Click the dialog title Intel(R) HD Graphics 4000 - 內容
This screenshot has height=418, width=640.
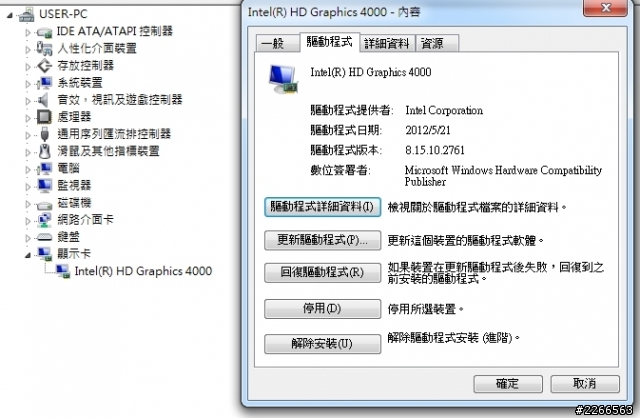click(x=334, y=12)
